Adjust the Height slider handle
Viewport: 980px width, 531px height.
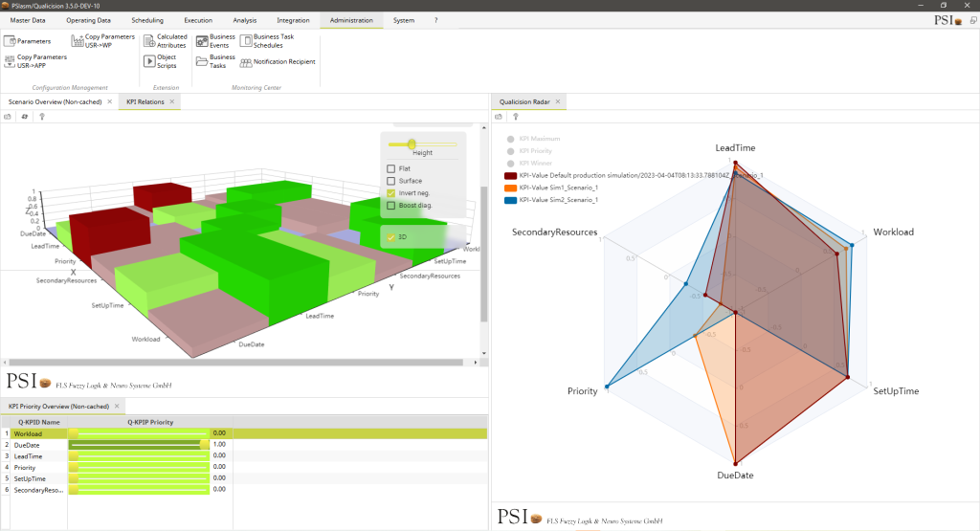tap(412, 144)
